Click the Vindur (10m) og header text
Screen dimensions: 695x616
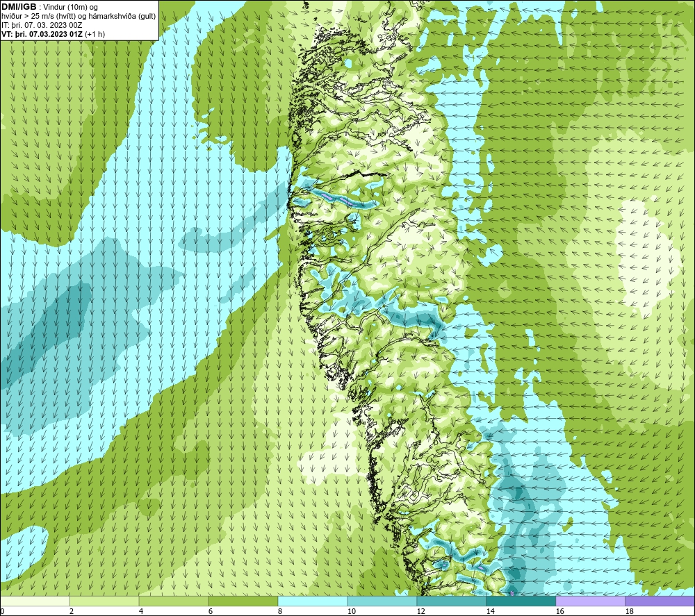click(x=70, y=7)
